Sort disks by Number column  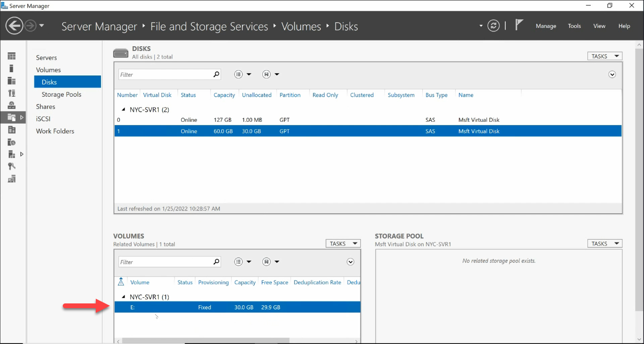coord(127,95)
